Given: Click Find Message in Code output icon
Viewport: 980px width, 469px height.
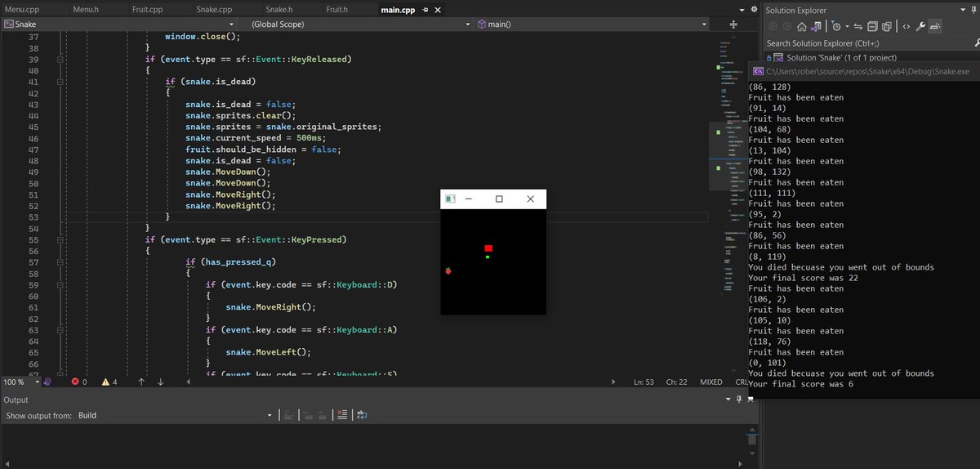Looking at the screenshot, I should (x=288, y=416).
